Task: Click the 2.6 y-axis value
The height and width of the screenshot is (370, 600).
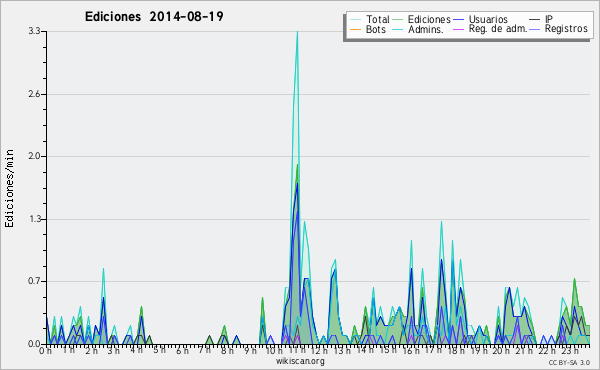Action: (34, 94)
